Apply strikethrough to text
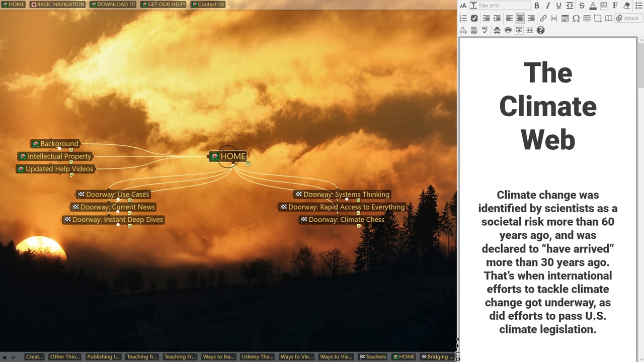 (x=582, y=6)
